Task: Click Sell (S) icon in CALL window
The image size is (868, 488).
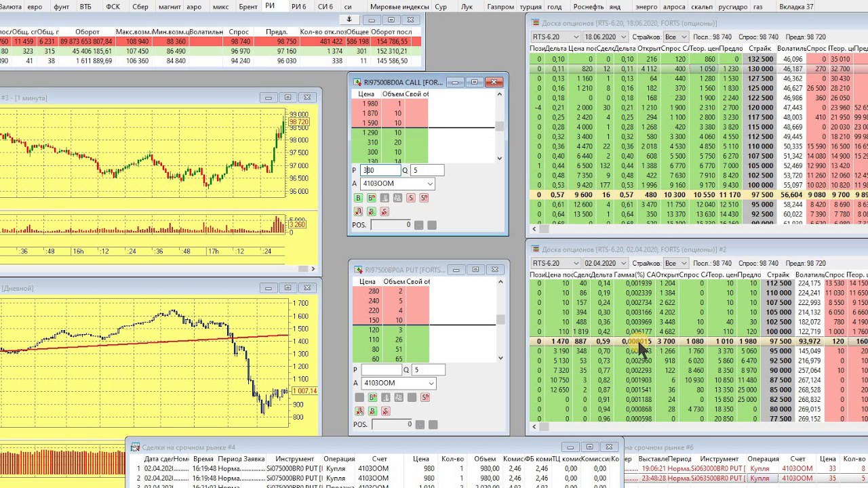Action: point(411,198)
